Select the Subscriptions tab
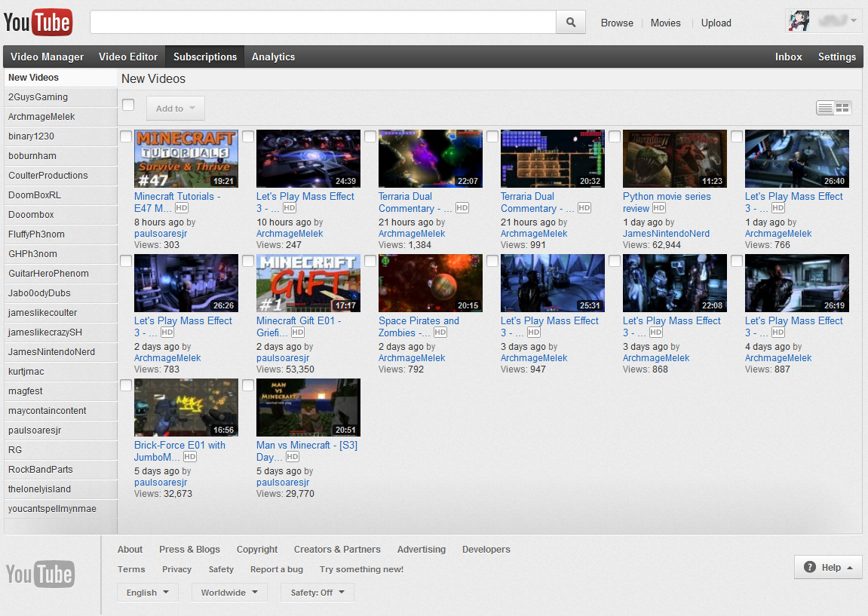The height and width of the screenshot is (616, 868). (x=205, y=57)
